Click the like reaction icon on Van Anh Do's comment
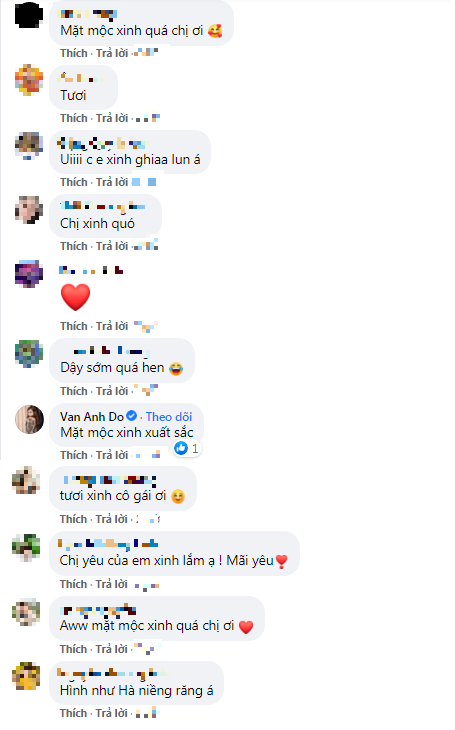Screen dimensions: 455x730 (181, 448)
